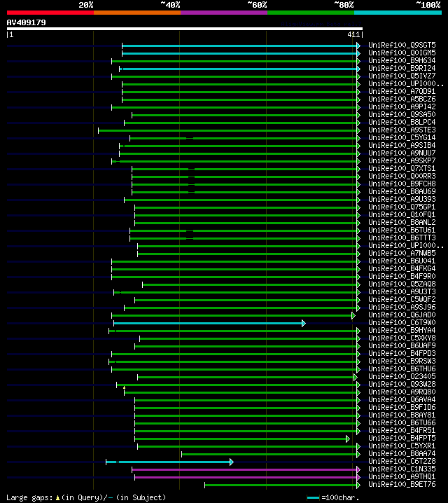448x503 pixels.
Task: Click the white query sequence bar
Action: (x=185, y=29)
